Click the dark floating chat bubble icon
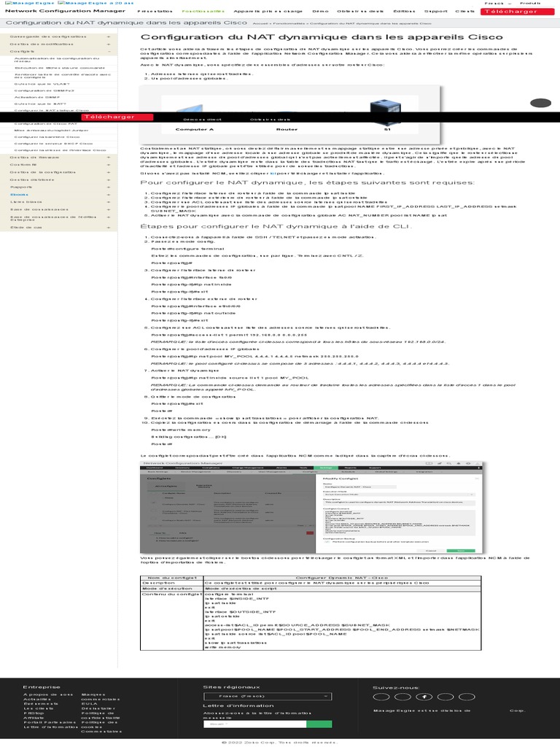Screen dimensions: 560x747 (x=540, y=103)
